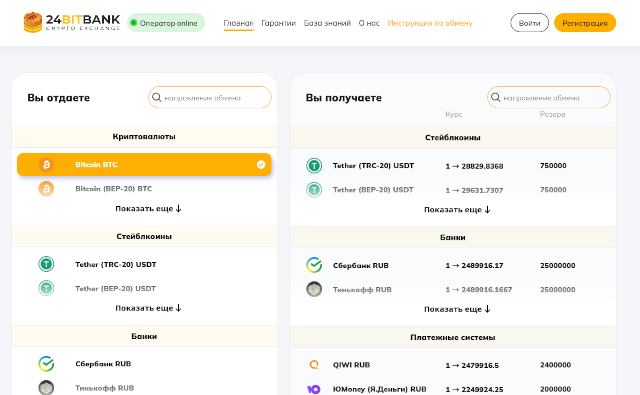Click Сбербанк logo icon in Вы получаете
Viewport: 640px width, 395px height.
coord(314,265)
